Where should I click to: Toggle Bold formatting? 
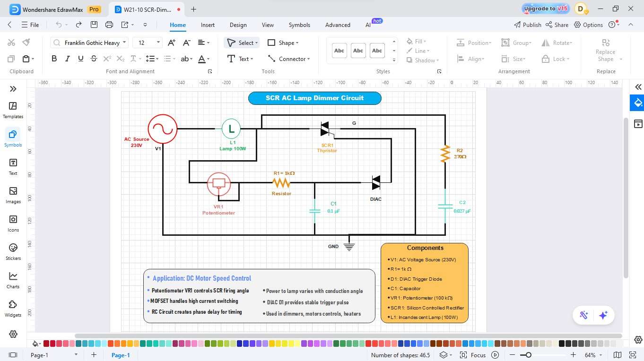point(54,59)
